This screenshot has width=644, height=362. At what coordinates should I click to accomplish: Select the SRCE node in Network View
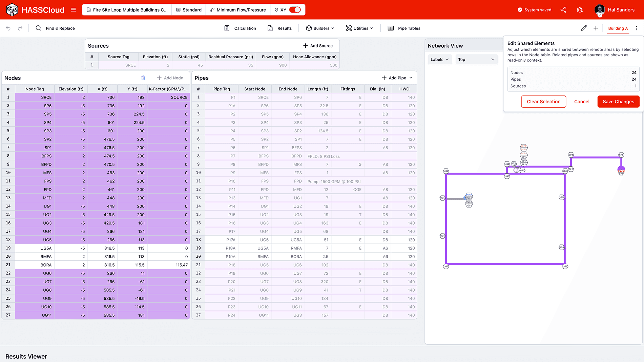(621, 171)
